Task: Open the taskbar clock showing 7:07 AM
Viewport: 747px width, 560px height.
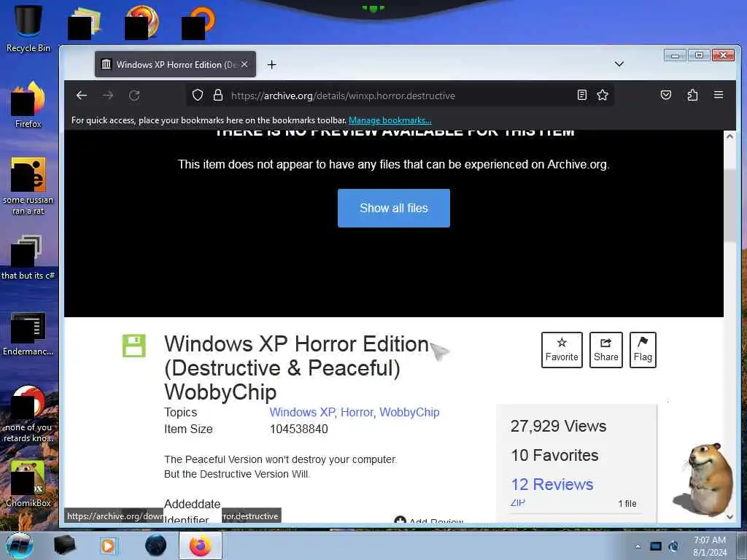Action: coord(710,546)
